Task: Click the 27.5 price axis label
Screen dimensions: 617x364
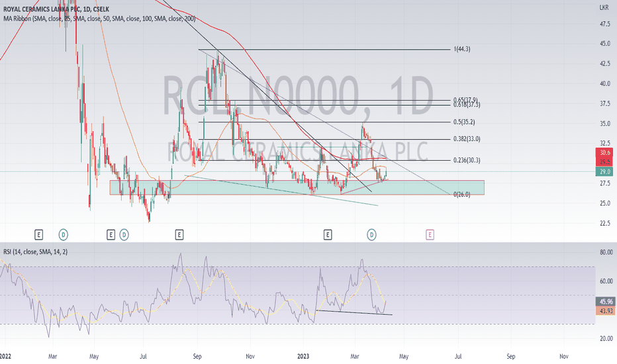Action: point(605,183)
